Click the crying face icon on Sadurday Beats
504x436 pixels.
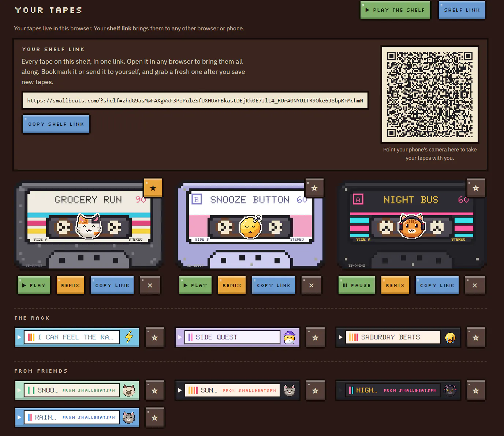(x=450, y=337)
